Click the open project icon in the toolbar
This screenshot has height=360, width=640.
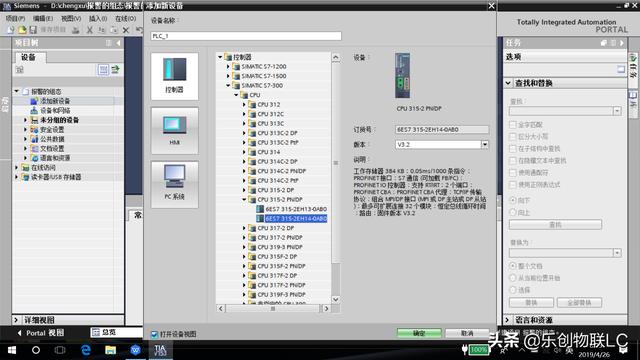[22, 30]
